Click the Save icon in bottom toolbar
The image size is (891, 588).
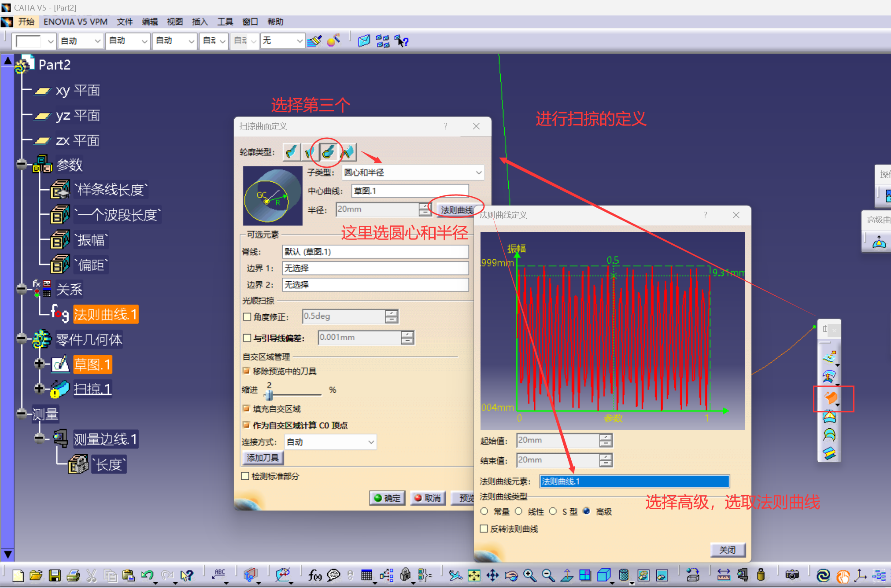tap(55, 575)
